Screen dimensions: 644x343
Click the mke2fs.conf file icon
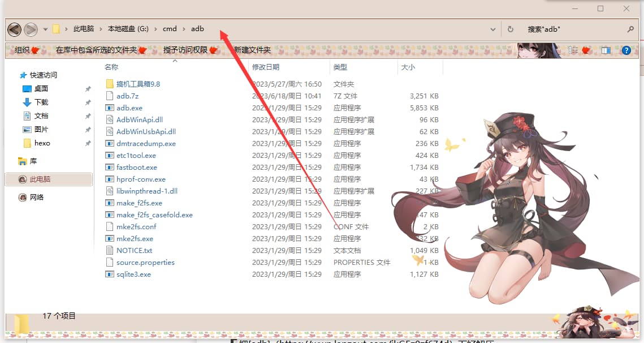[110, 226]
